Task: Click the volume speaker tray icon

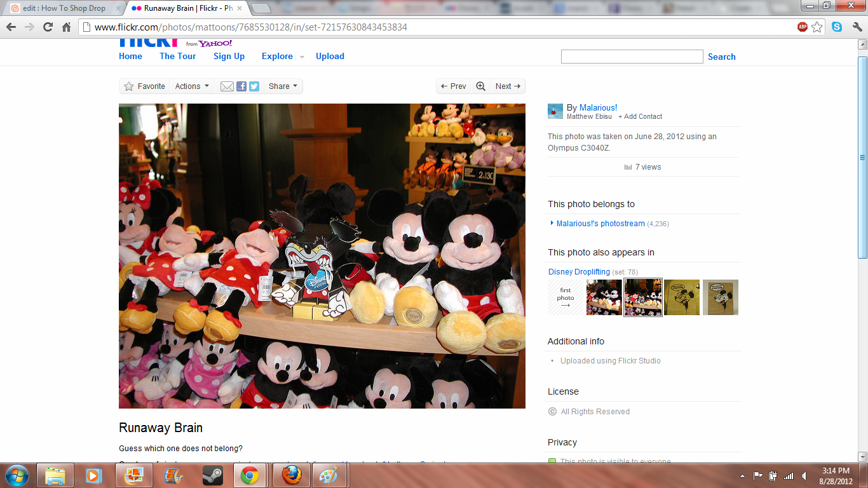Action: tap(804, 475)
